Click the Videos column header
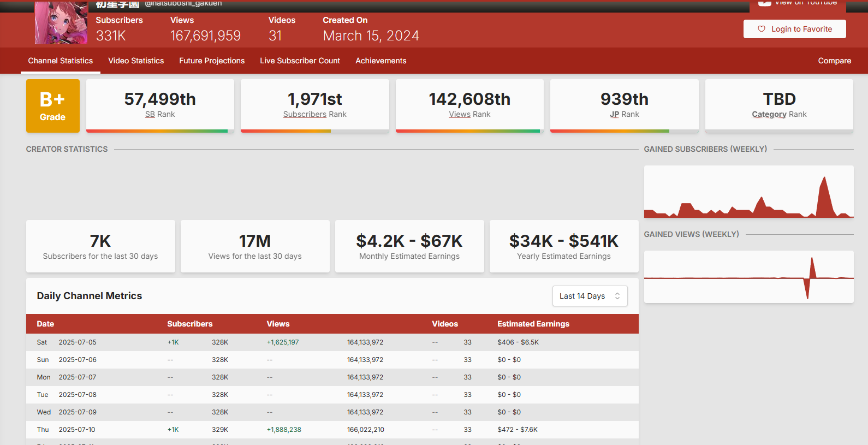The image size is (868, 445). pos(445,324)
